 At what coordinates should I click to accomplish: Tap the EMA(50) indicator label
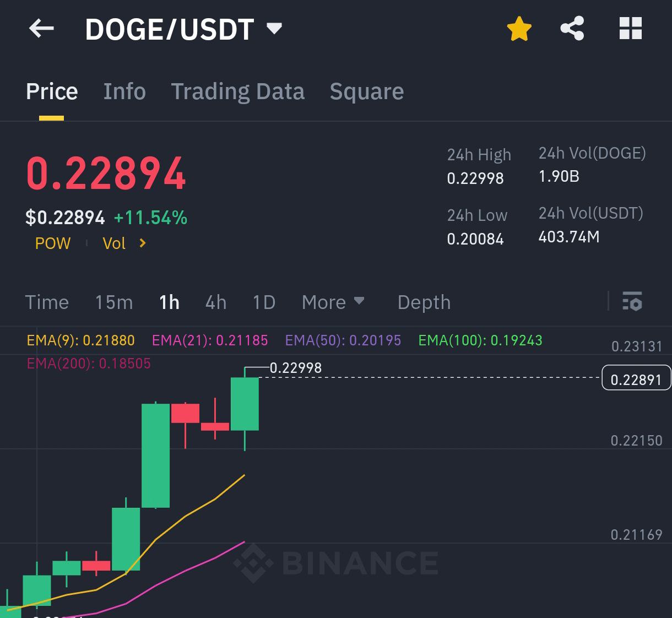[343, 340]
